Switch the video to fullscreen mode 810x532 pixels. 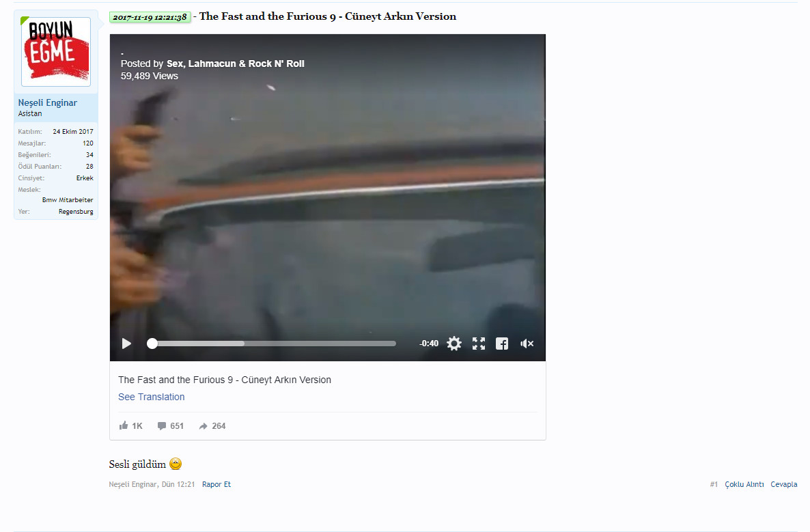point(479,344)
